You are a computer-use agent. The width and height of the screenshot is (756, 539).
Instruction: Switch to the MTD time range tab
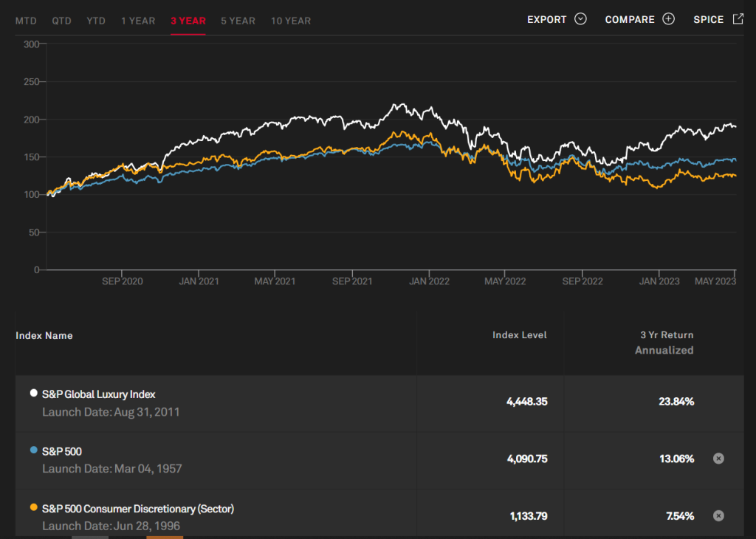(x=26, y=21)
